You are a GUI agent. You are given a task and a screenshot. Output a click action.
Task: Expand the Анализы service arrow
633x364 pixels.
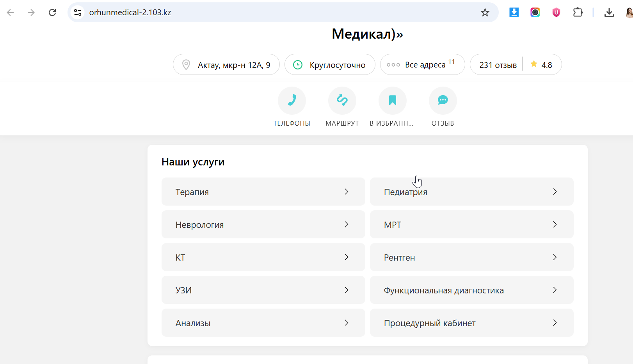[346, 323]
